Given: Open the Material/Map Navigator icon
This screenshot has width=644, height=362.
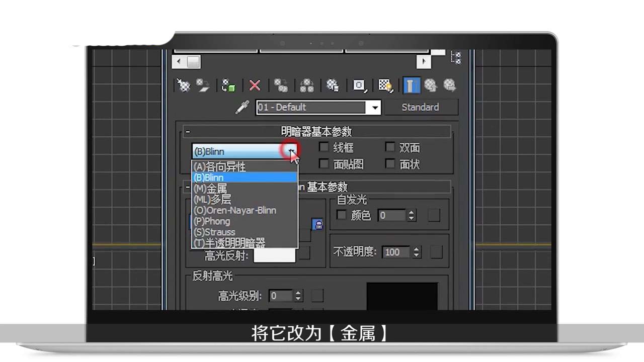Looking at the screenshot, I should tap(456, 57).
